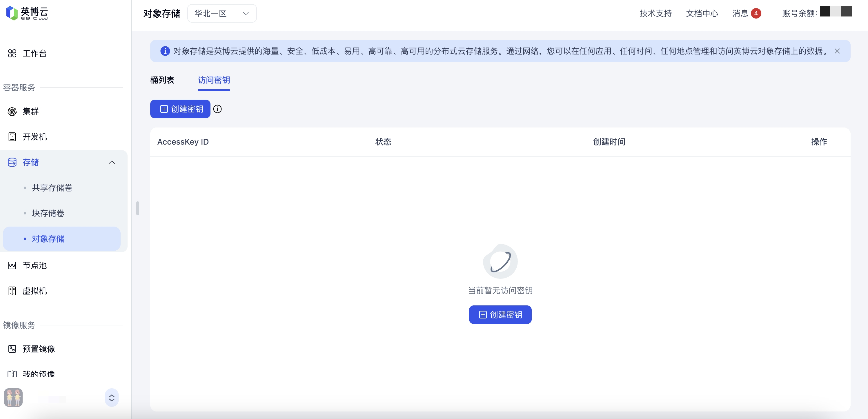Click the red message count badge
The width and height of the screenshot is (868, 419).
[x=756, y=13]
